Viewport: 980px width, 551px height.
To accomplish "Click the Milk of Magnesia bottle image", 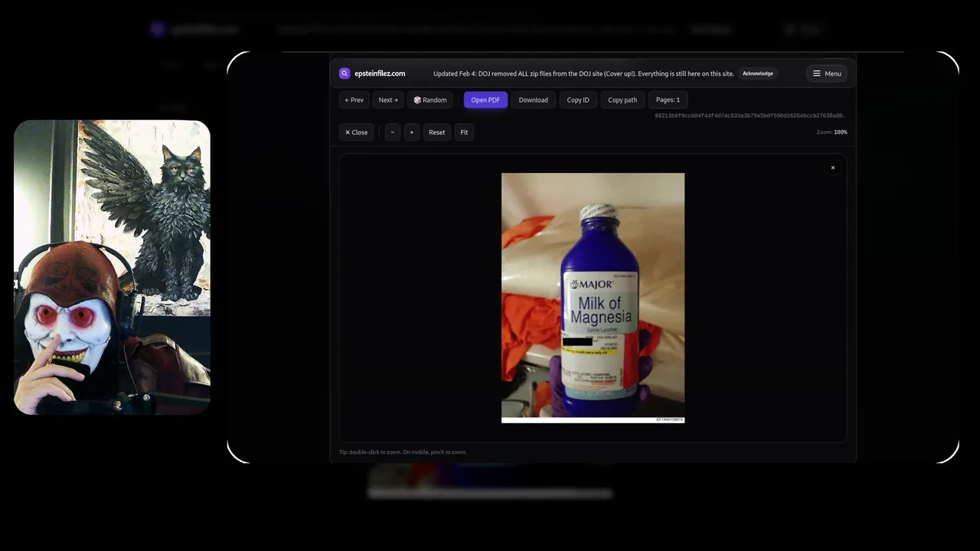I will (x=593, y=298).
